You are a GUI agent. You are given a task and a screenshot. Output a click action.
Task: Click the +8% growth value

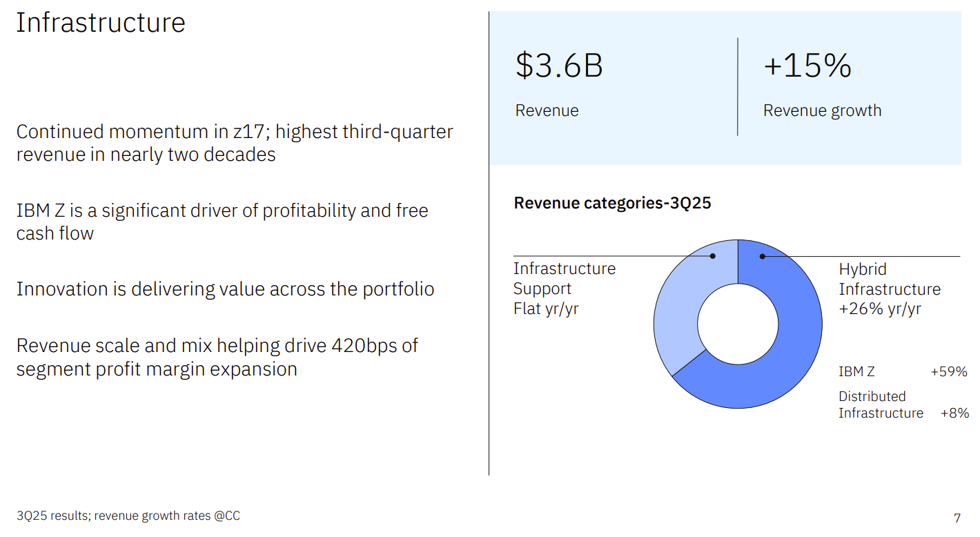pyautogui.click(x=954, y=413)
